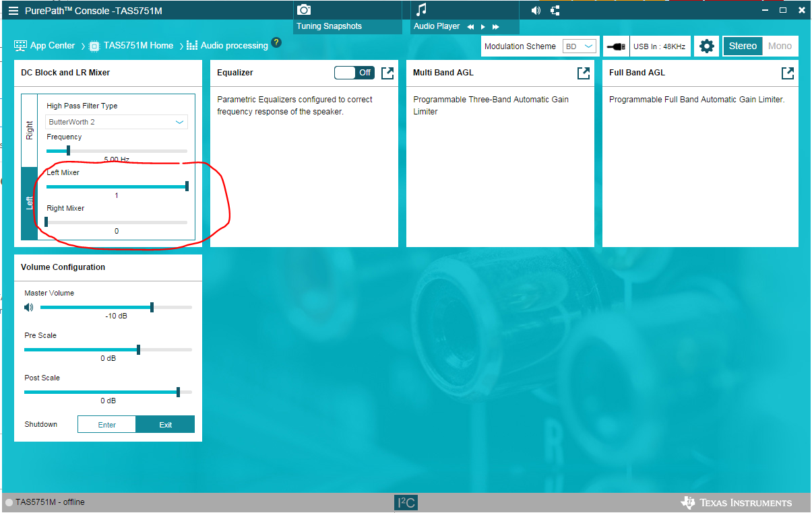The width and height of the screenshot is (812, 513).
Task: Click the Pre Scale slider
Action: (x=108, y=349)
